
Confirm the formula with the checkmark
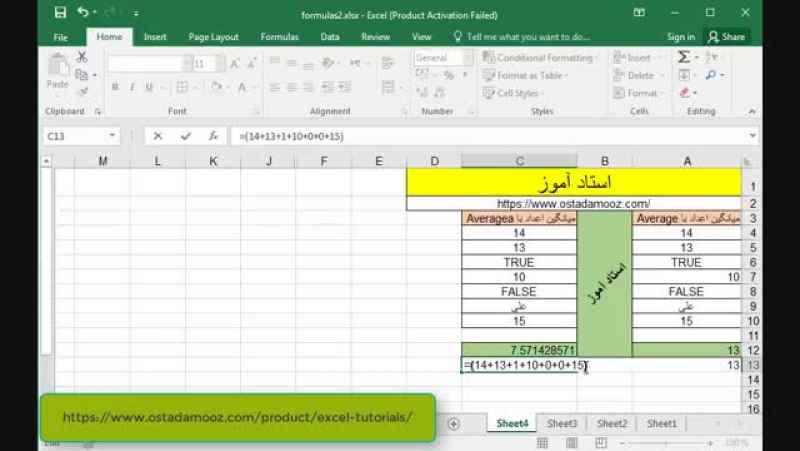click(x=186, y=136)
